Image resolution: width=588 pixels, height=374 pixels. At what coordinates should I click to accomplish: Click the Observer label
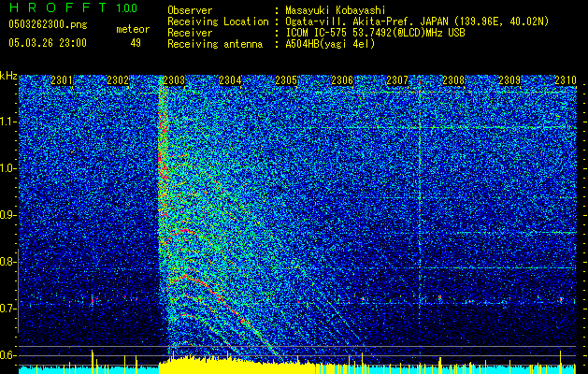(x=190, y=11)
